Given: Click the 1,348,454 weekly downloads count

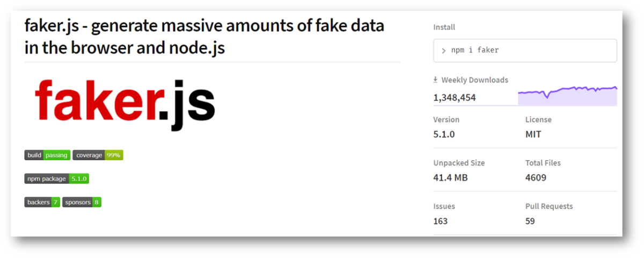Looking at the screenshot, I should [x=455, y=98].
